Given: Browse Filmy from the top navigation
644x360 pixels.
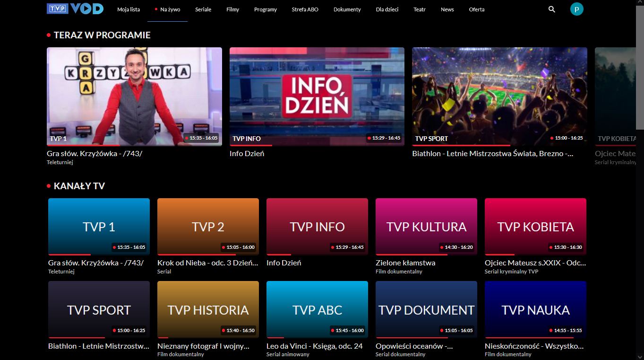Looking at the screenshot, I should pyautogui.click(x=232, y=9).
